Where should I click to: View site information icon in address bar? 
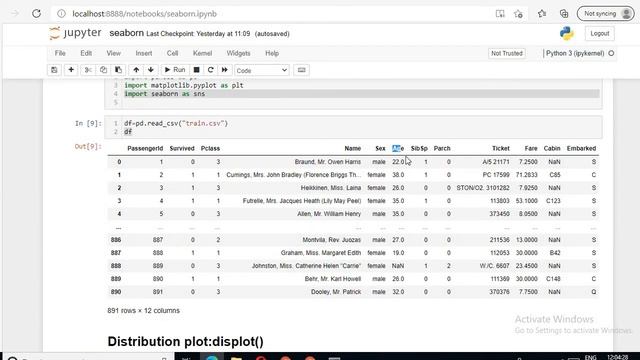coord(61,14)
